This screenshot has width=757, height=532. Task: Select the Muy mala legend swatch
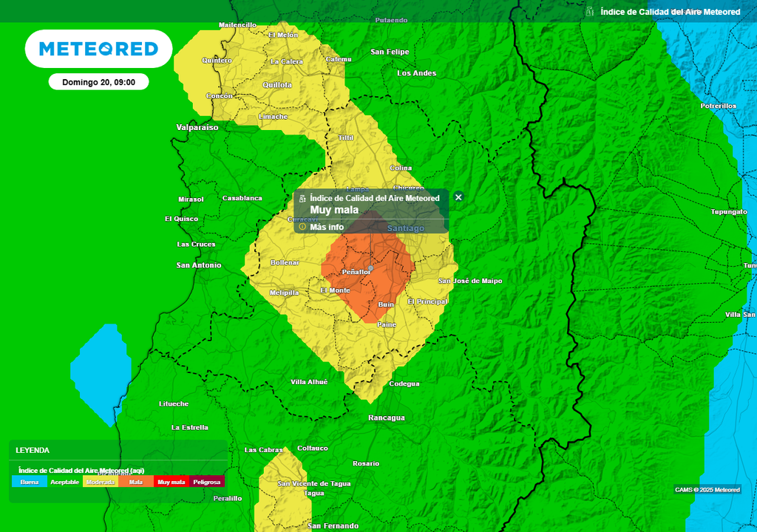pyautogui.click(x=172, y=482)
